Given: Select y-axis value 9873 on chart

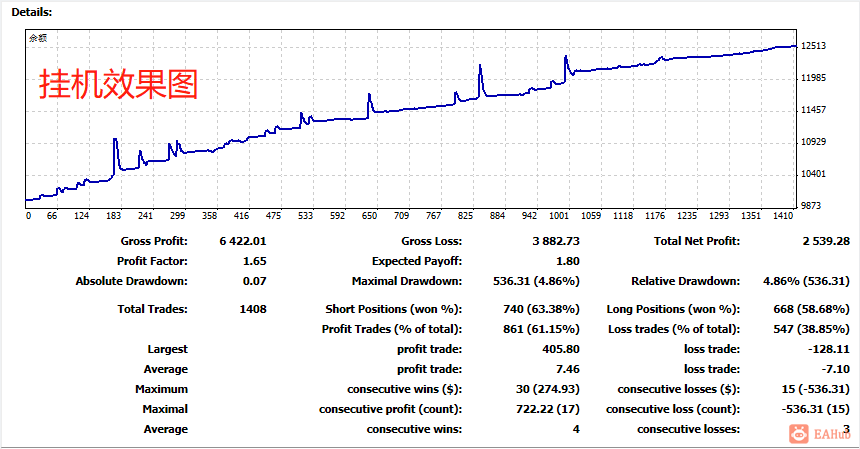Looking at the screenshot, I should [811, 206].
